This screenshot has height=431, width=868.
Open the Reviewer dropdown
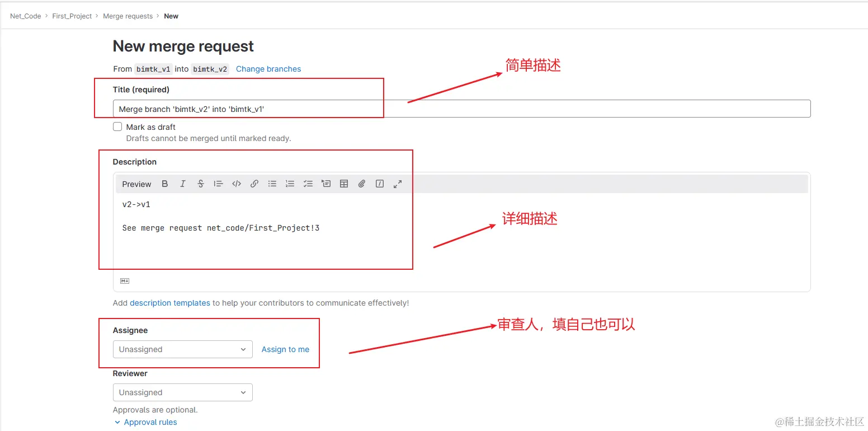tap(182, 392)
